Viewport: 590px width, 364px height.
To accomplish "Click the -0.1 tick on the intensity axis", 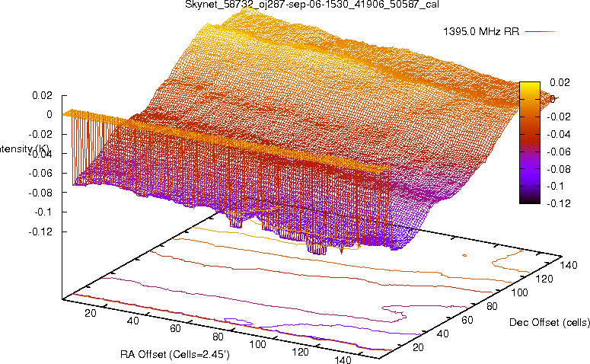I will (x=43, y=212).
